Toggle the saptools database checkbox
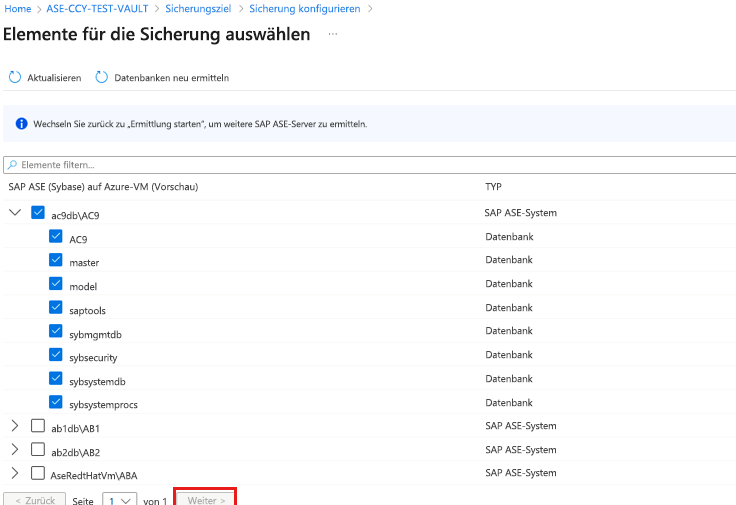The width and height of the screenshot is (736, 505). [56, 309]
